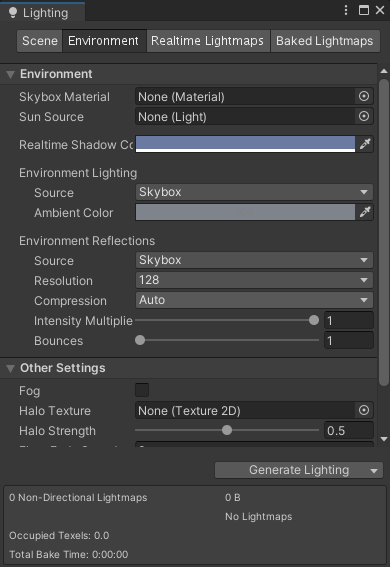This screenshot has height=567, width=390.
Task: Click 0 Non-Directional Lightmaps text
Action: point(78,497)
